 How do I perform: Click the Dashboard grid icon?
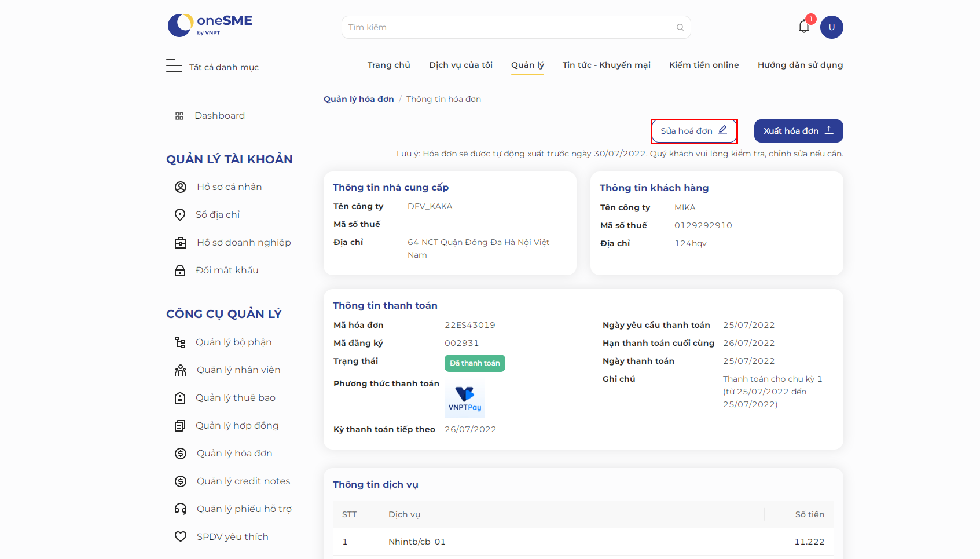click(x=179, y=116)
